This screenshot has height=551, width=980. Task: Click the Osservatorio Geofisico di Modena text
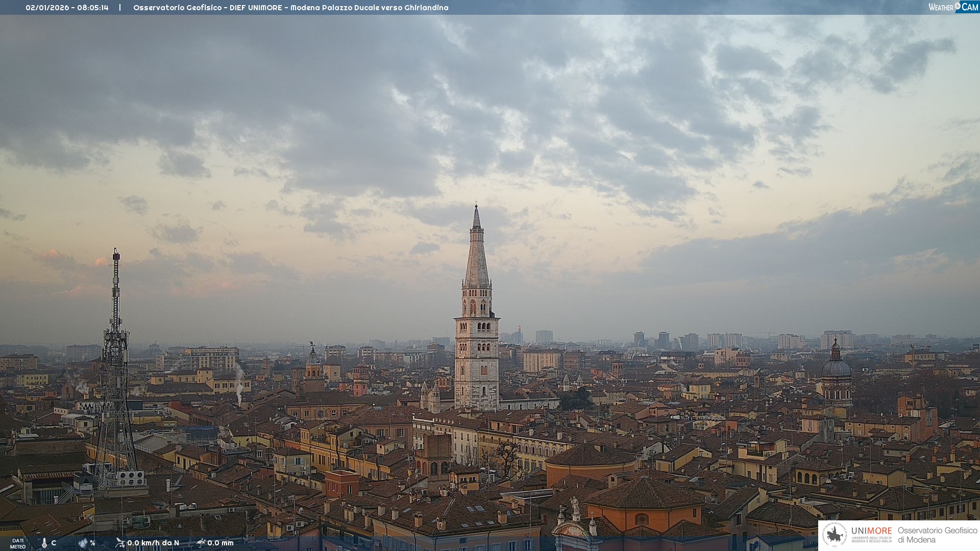pos(937,535)
